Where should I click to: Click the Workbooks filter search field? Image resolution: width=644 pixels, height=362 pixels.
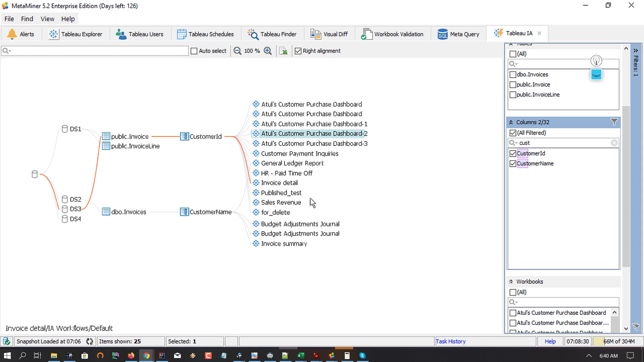tap(563, 302)
